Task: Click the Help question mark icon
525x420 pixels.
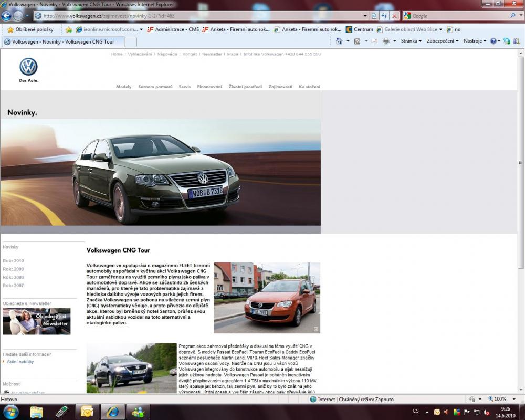Action: point(493,41)
